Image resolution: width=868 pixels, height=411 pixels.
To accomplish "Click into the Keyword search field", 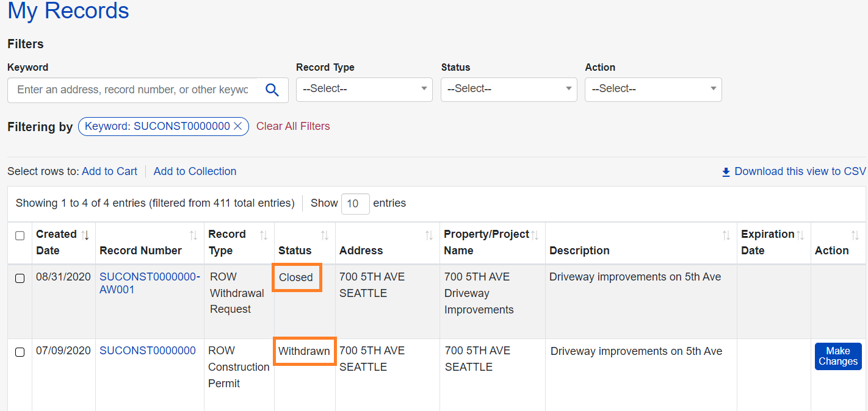I will [x=132, y=90].
